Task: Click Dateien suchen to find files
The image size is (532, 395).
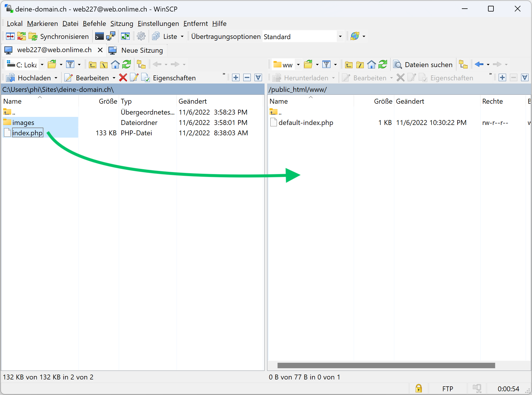Action: click(x=423, y=65)
